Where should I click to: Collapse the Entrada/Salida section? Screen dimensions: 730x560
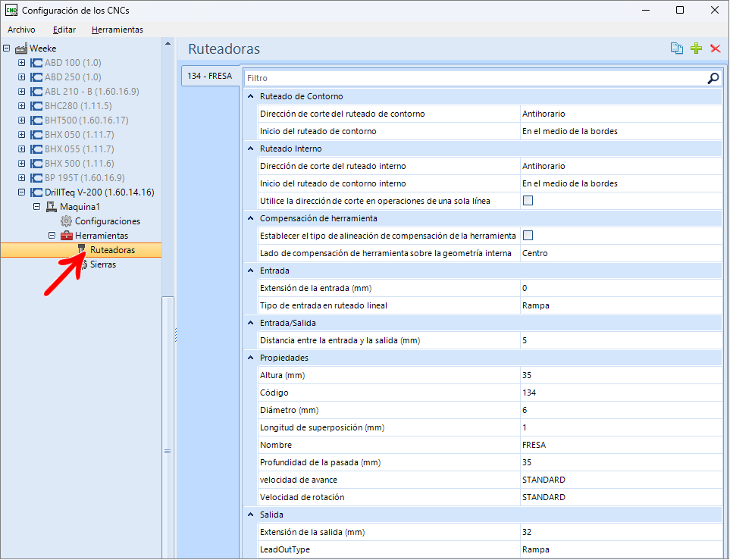251,323
